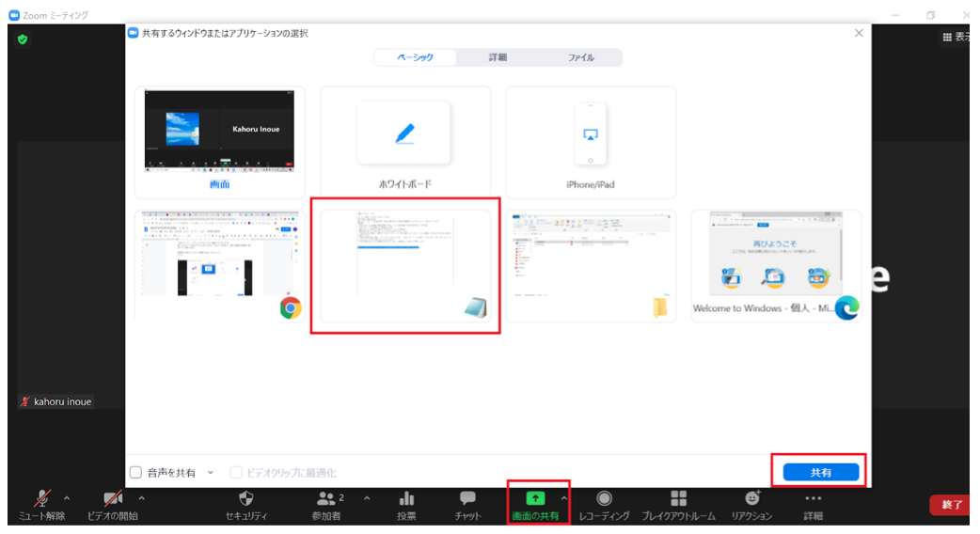Expand audio options arrow next to mute

[67, 498]
